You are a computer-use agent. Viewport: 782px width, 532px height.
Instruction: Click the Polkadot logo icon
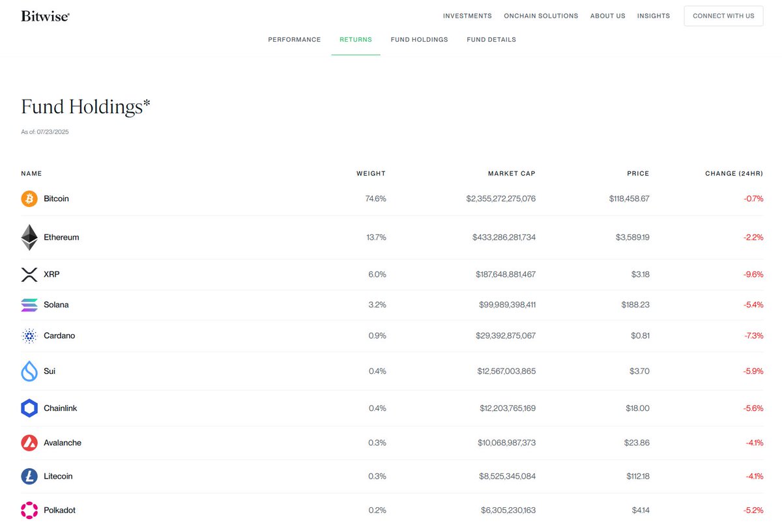coord(29,511)
